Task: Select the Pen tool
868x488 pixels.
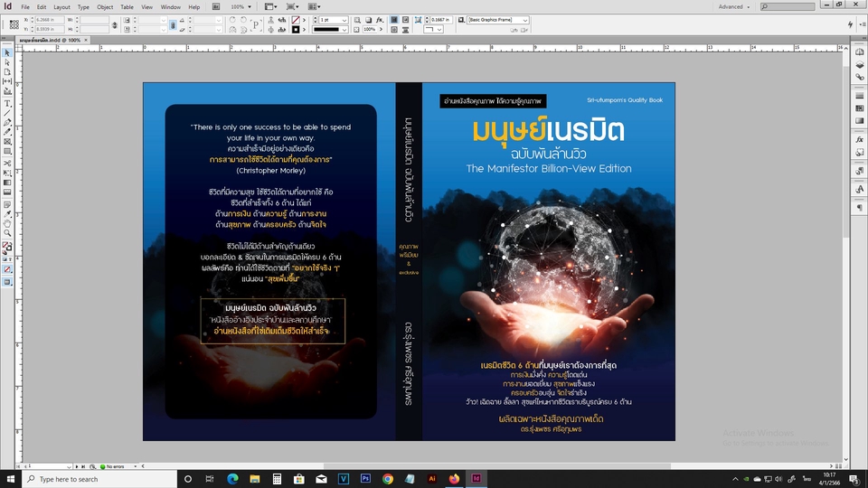Action: point(7,122)
